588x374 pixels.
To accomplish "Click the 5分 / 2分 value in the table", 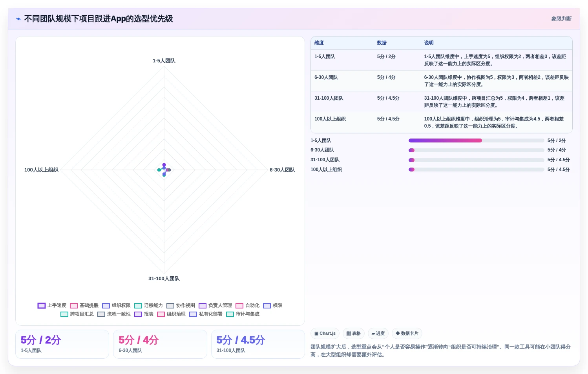I will (x=386, y=57).
